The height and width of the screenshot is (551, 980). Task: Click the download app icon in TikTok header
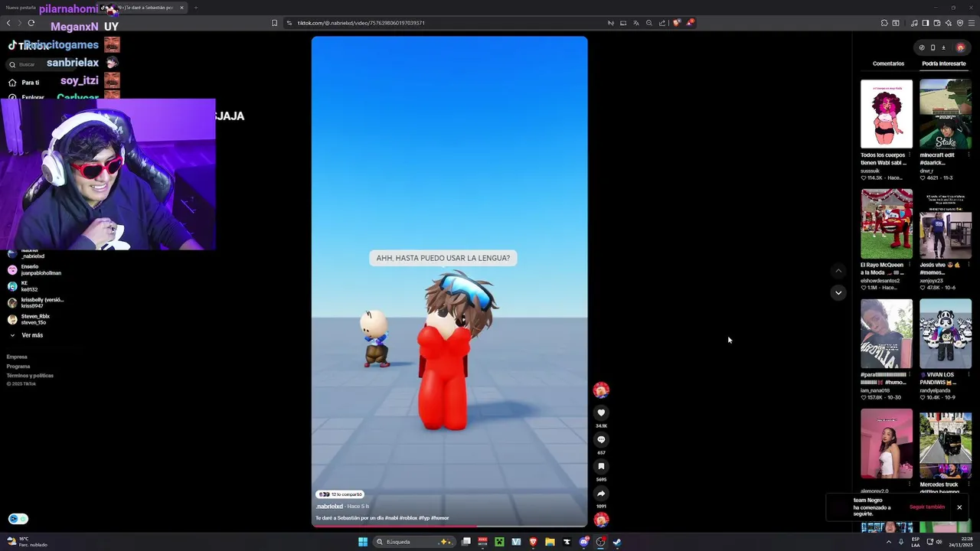pyautogui.click(x=943, y=47)
